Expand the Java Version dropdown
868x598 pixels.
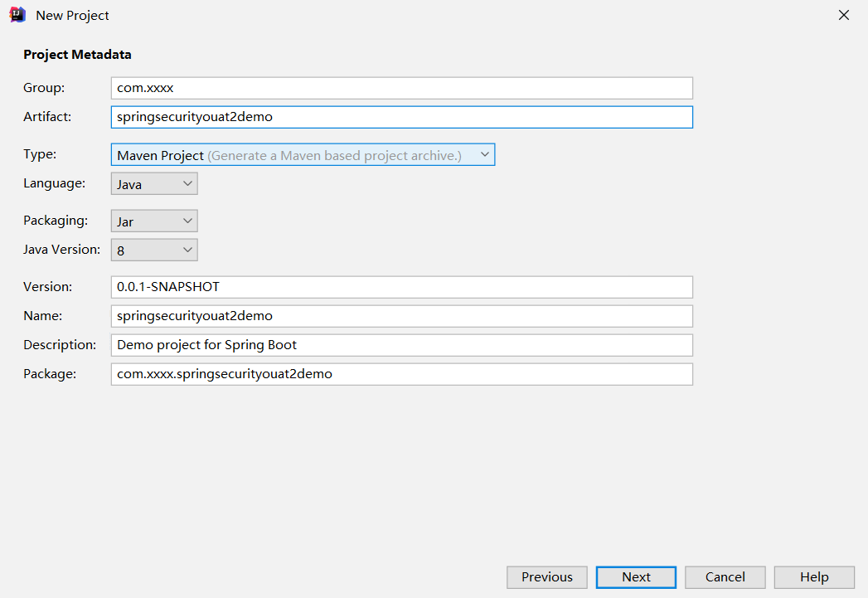tap(154, 250)
